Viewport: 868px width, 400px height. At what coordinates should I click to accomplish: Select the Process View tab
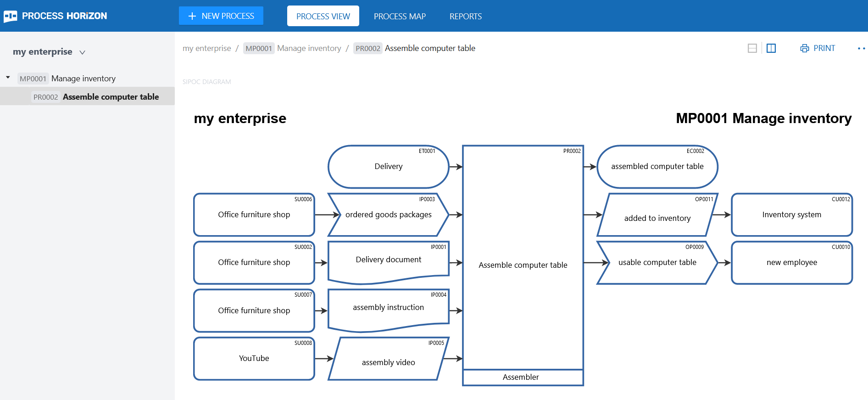pyautogui.click(x=323, y=16)
